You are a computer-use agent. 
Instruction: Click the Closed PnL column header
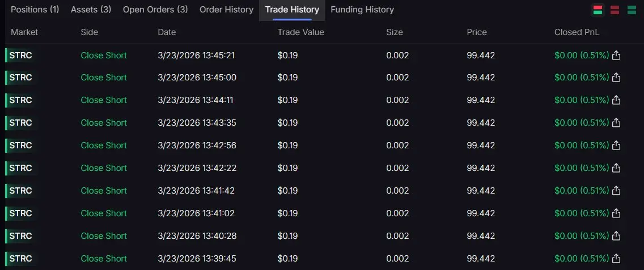(577, 32)
